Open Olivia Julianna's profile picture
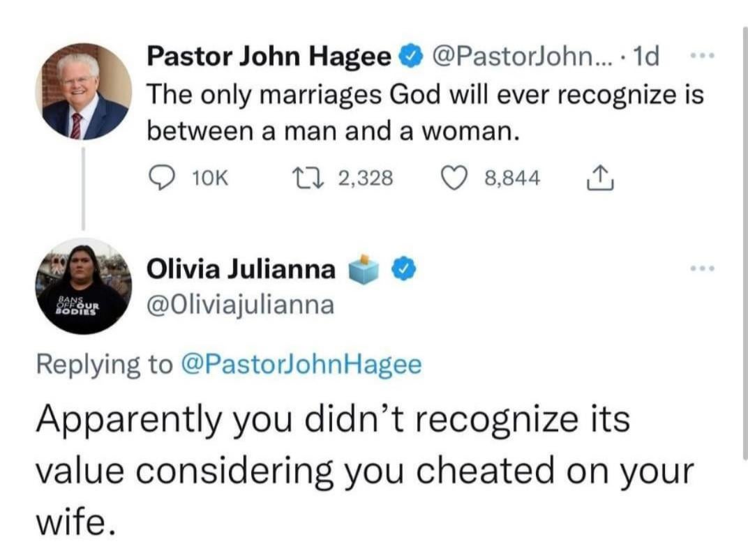This screenshot has height=560, width=748. pyautogui.click(x=84, y=285)
